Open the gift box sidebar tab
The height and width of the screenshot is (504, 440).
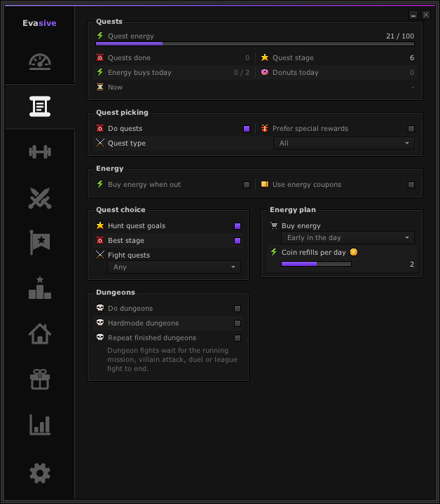pyautogui.click(x=40, y=379)
